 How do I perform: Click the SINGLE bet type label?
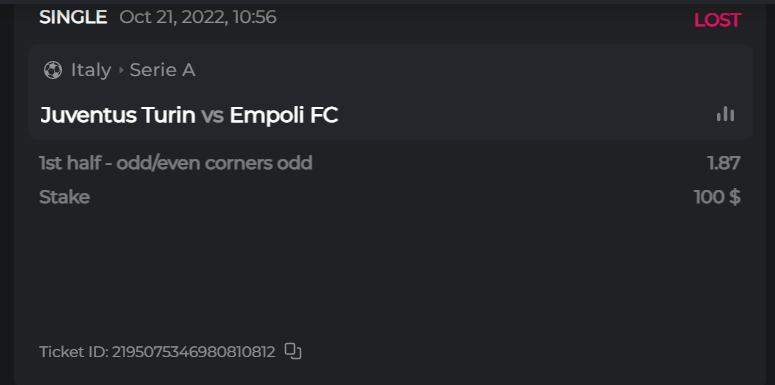(73, 18)
